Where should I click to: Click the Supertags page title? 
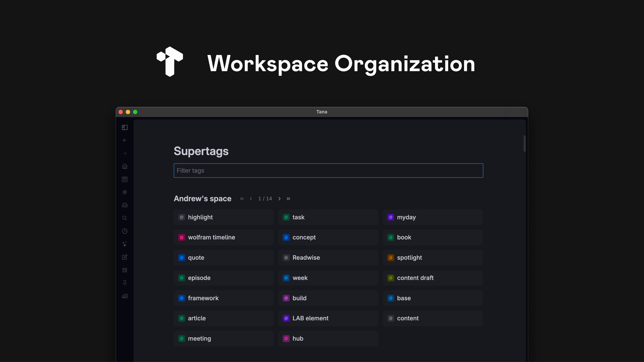[201, 151]
